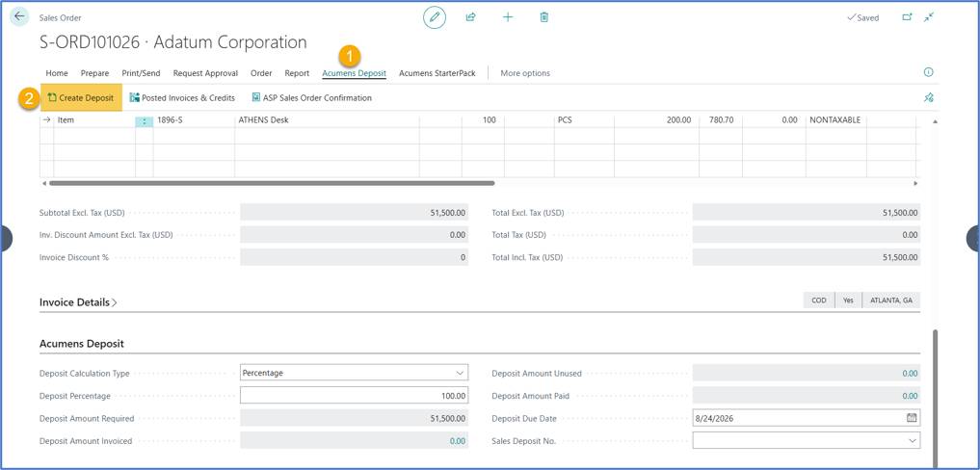
Task: Click Create Deposit
Action: (x=81, y=97)
